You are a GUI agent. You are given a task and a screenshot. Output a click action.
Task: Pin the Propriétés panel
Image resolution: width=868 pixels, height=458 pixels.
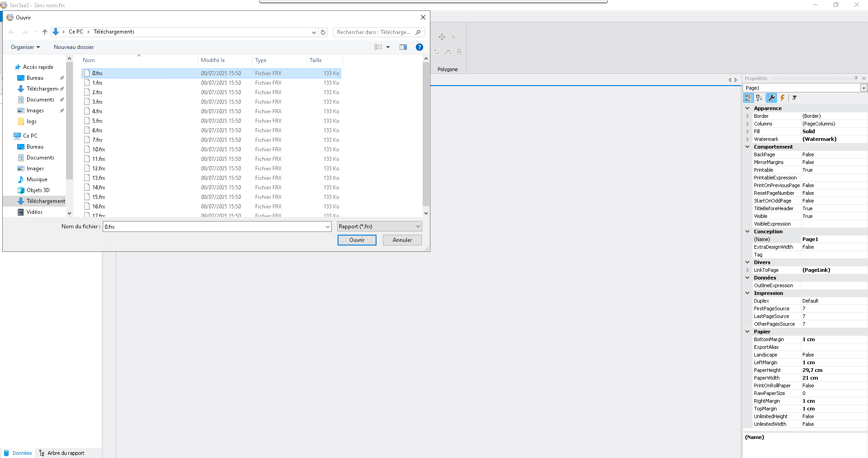(x=856, y=78)
